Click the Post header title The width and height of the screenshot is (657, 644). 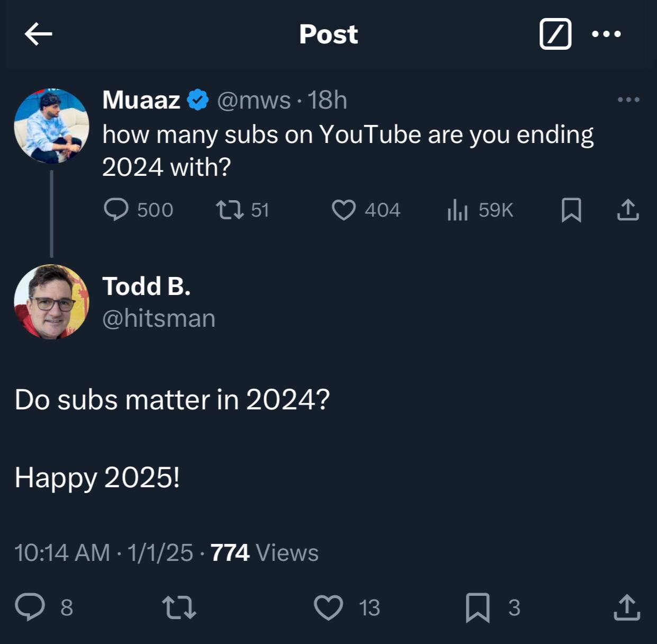point(328,34)
